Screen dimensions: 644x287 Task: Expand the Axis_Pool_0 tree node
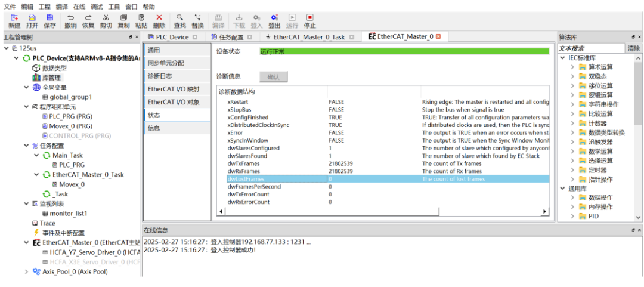pyautogui.click(x=26, y=271)
